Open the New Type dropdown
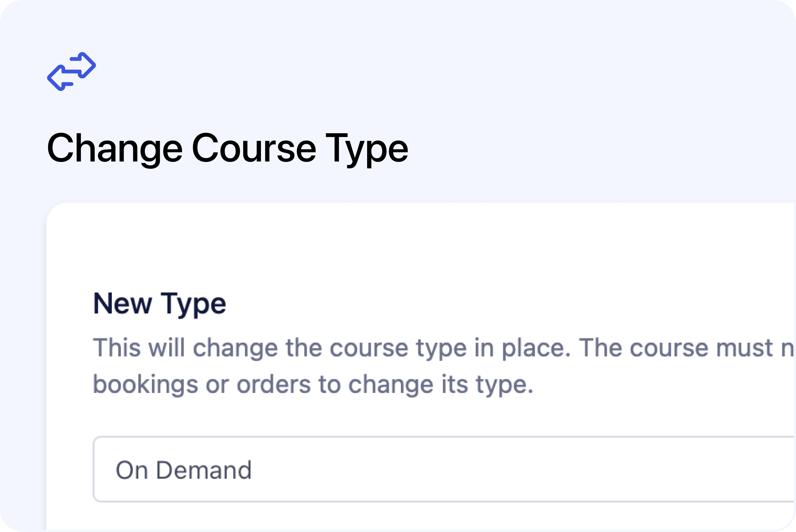This screenshot has width=796, height=532. pyautogui.click(x=444, y=469)
